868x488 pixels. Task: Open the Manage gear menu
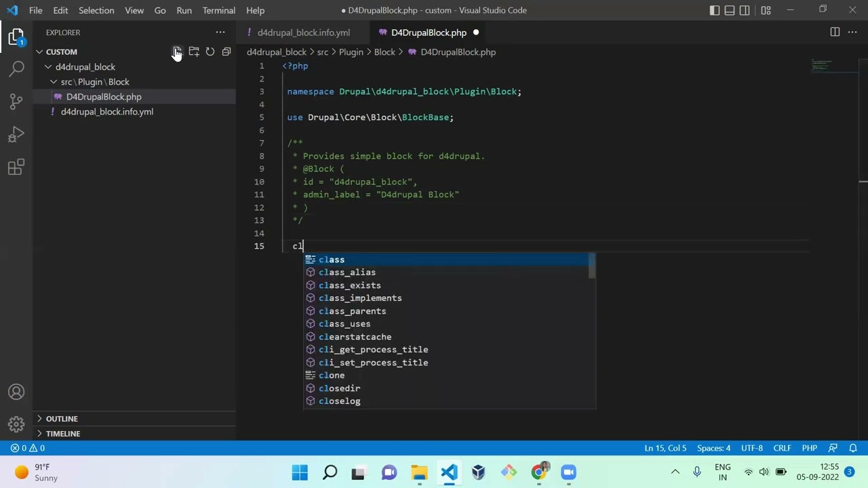pyautogui.click(x=16, y=425)
